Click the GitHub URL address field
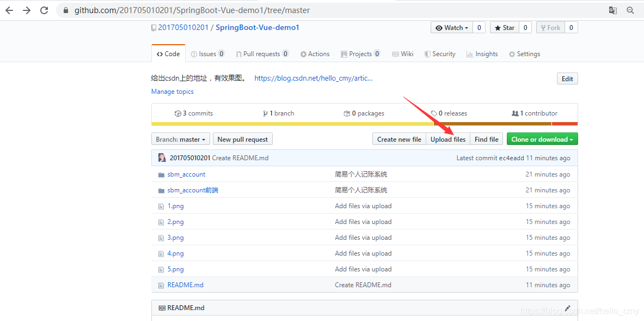Image resolution: width=644 pixels, height=321 pixels. tap(192, 11)
